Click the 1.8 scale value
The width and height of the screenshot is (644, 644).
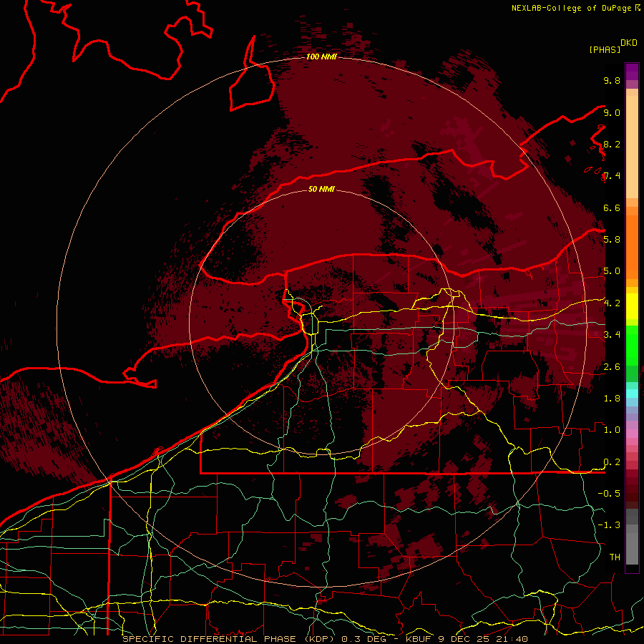click(x=612, y=399)
